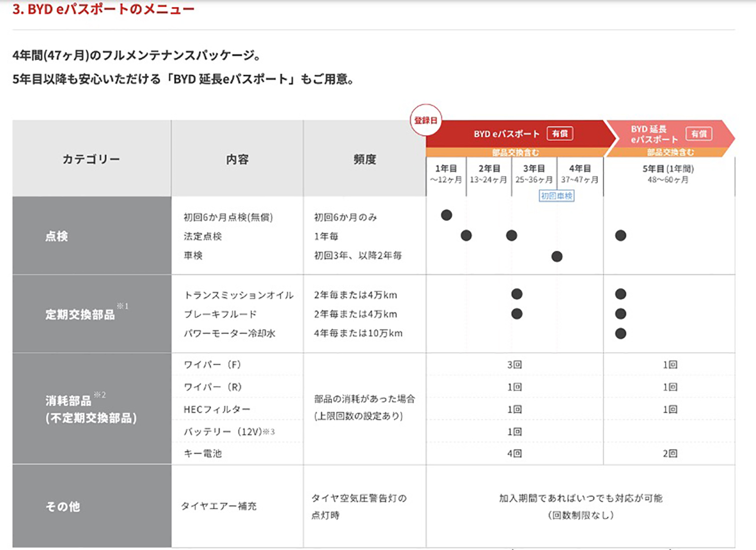
Task: Click the BYD eパスポート red arrow header
Action: 521,134
